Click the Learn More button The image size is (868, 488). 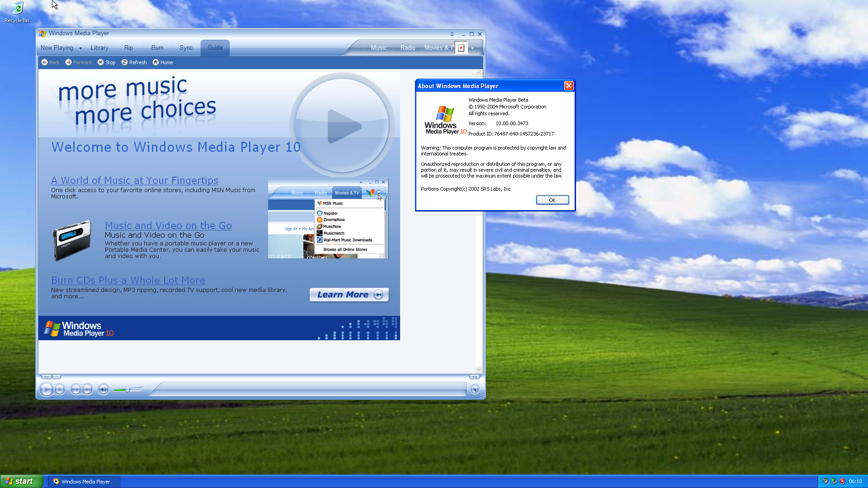tap(349, 295)
